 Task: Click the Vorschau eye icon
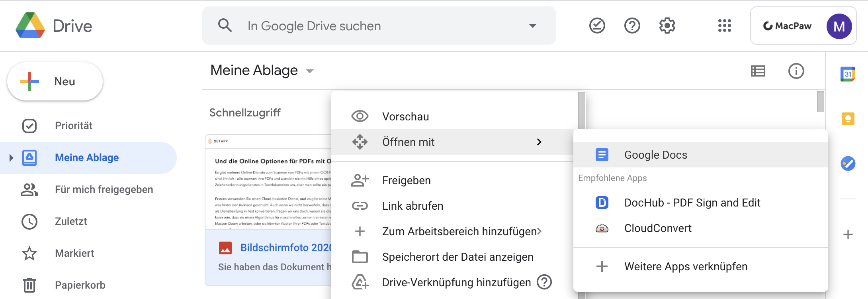click(360, 116)
